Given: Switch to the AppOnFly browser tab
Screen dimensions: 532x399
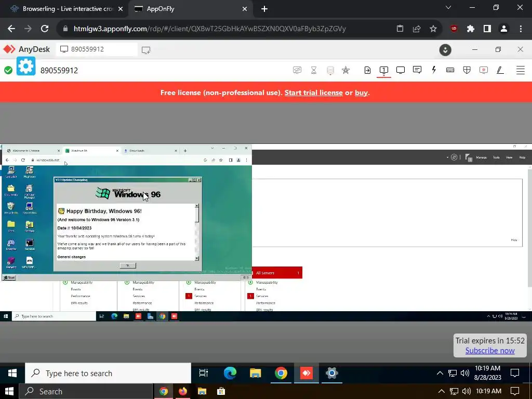Looking at the screenshot, I should pos(190,9).
